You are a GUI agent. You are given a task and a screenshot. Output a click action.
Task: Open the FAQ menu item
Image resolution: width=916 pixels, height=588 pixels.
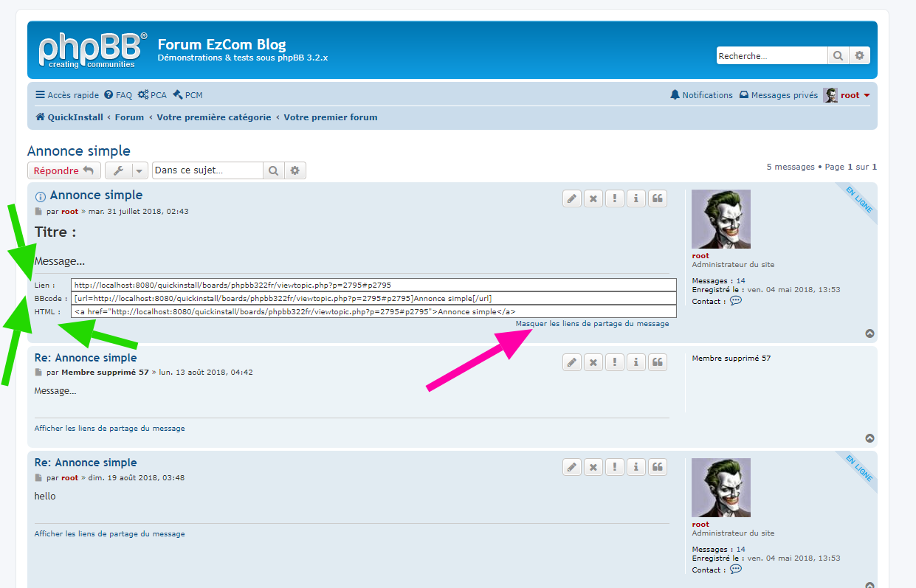pyautogui.click(x=118, y=95)
